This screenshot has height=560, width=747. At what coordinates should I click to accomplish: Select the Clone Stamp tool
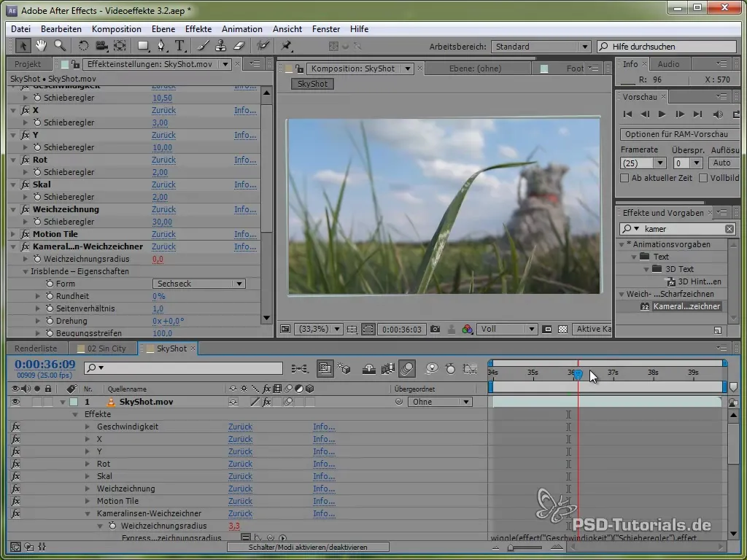pyautogui.click(x=220, y=46)
